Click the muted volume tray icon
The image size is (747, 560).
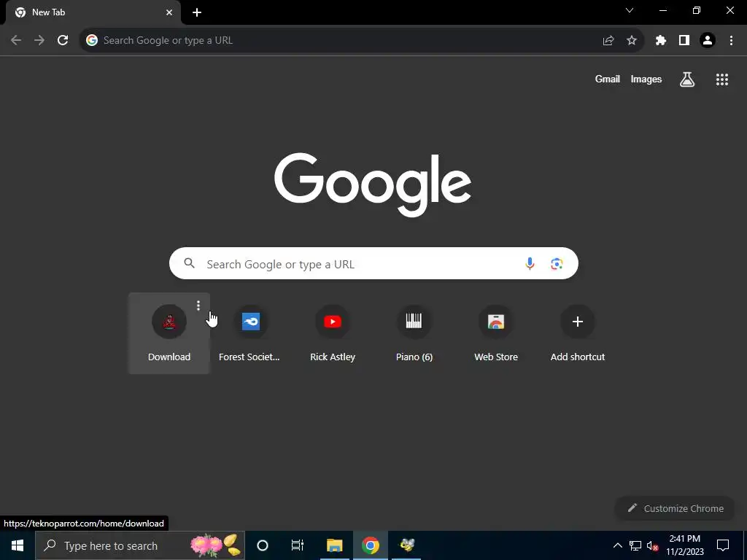tap(653, 545)
